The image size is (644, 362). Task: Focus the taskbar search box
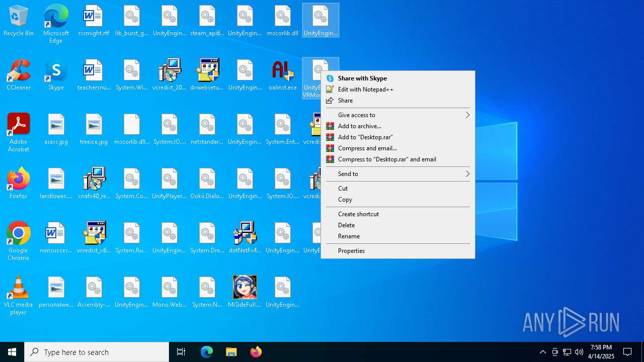97,352
